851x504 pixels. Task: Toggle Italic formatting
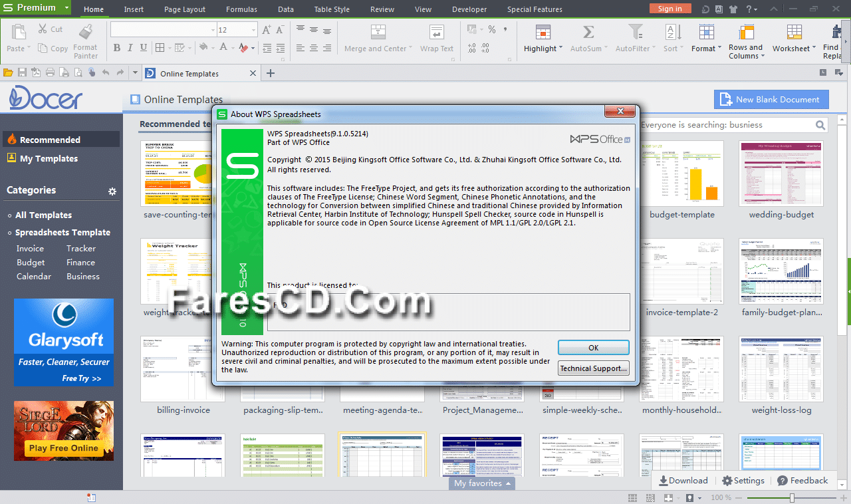[130, 48]
